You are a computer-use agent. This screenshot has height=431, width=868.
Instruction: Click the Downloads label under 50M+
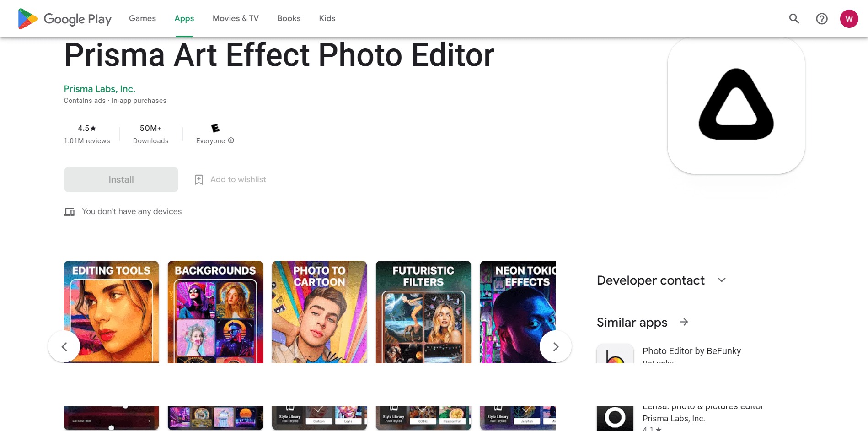[x=151, y=141]
